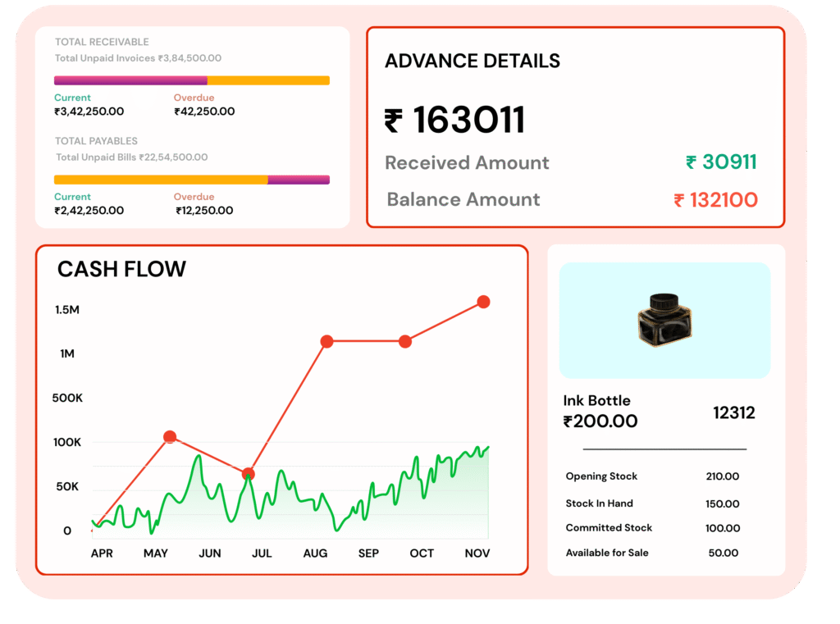Viewport: 840px width, 624px height.
Task: Click the product code 12312
Action: click(733, 412)
